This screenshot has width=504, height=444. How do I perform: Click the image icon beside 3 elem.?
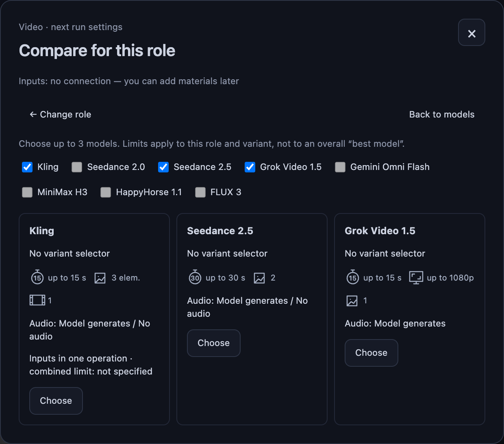pos(100,278)
